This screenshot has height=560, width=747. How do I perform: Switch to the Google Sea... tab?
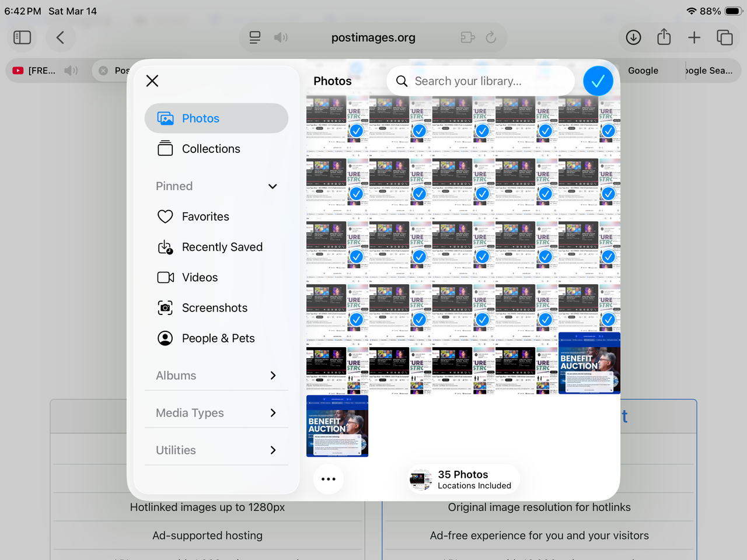pos(708,71)
